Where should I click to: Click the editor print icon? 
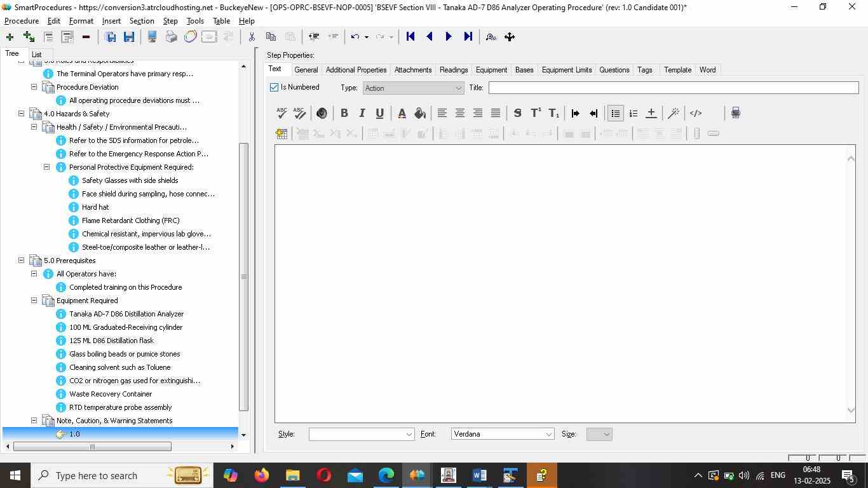735,113
